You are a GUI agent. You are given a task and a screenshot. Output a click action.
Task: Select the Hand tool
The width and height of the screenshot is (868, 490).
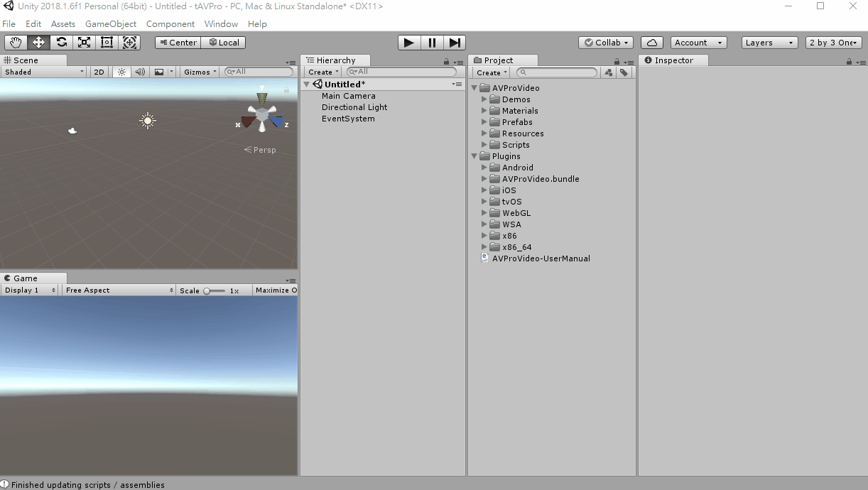tap(16, 43)
